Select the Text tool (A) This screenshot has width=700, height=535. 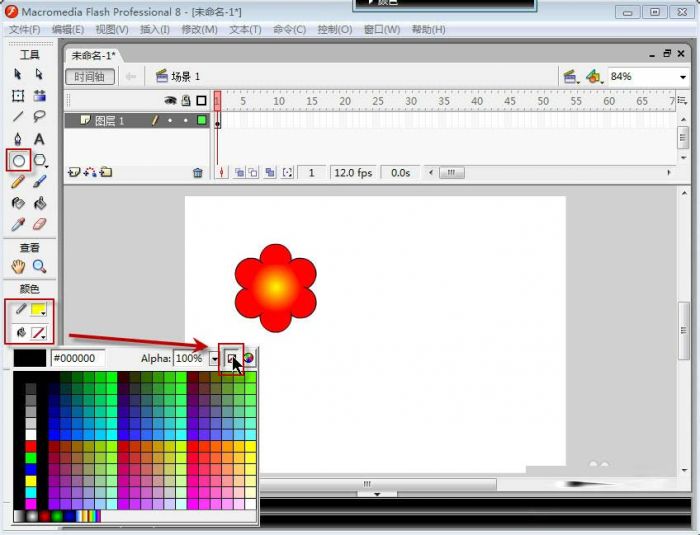tap(40, 139)
